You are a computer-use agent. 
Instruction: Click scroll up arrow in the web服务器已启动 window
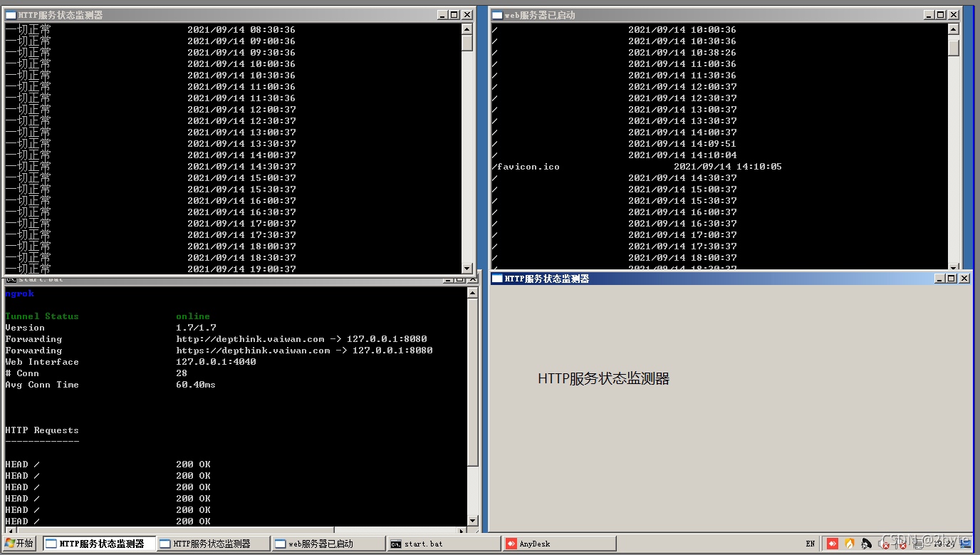[x=954, y=29]
